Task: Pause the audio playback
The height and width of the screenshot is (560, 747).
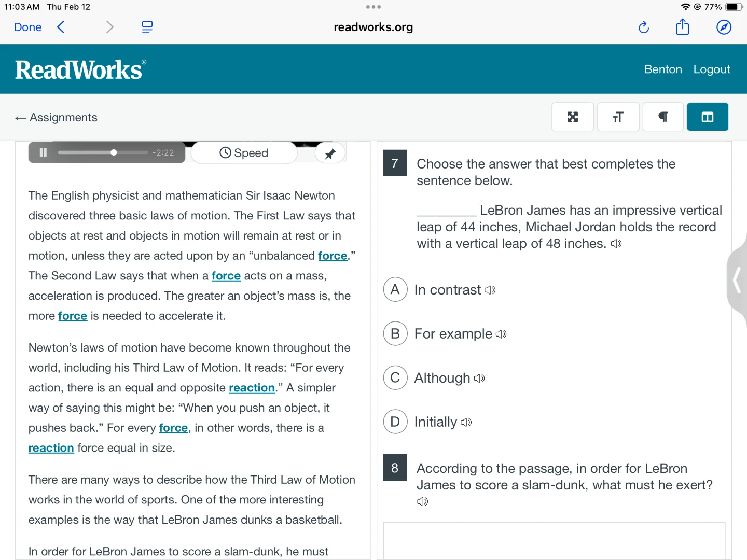Action: click(x=43, y=152)
